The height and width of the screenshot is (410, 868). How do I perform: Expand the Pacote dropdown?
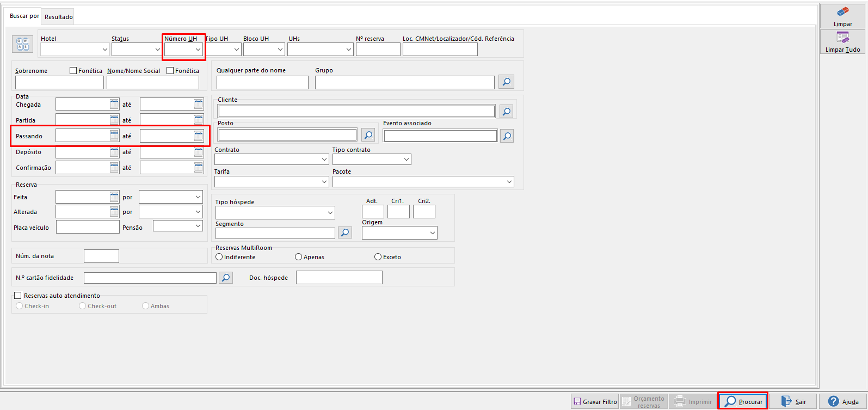point(423,181)
